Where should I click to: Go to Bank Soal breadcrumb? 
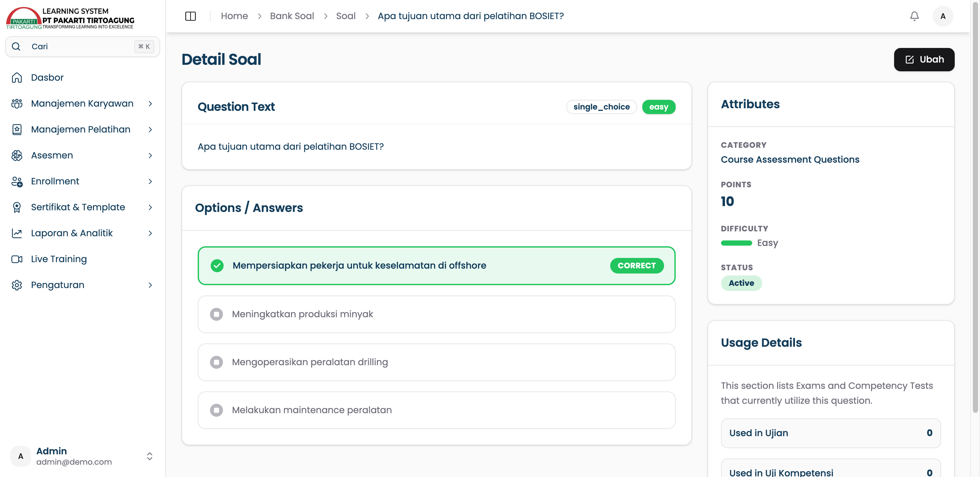click(292, 16)
